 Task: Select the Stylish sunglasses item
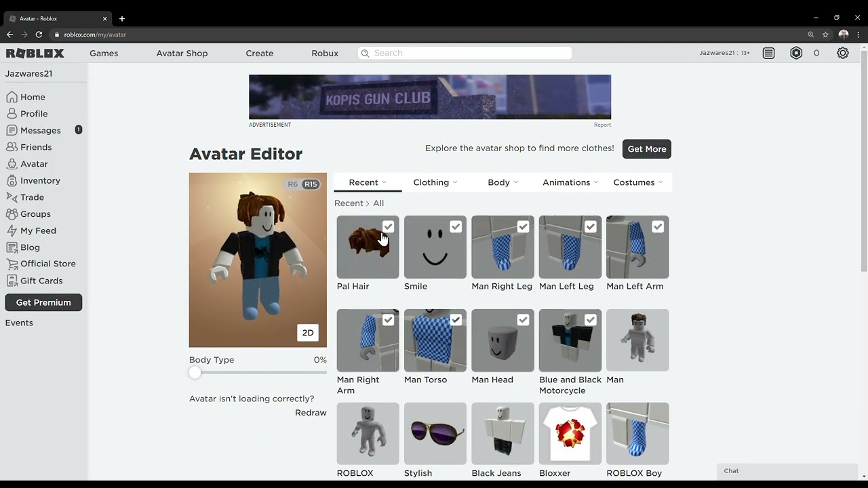tap(435, 434)
